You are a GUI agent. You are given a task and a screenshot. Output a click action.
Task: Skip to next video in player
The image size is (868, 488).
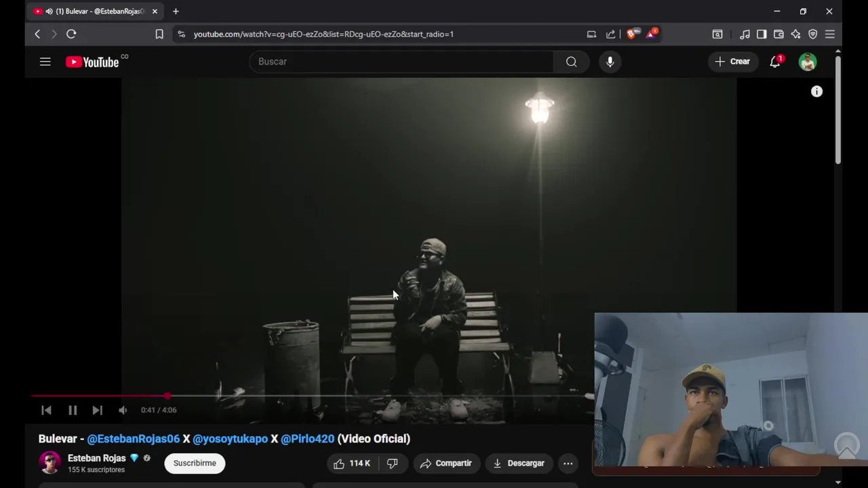click(98, 410)
